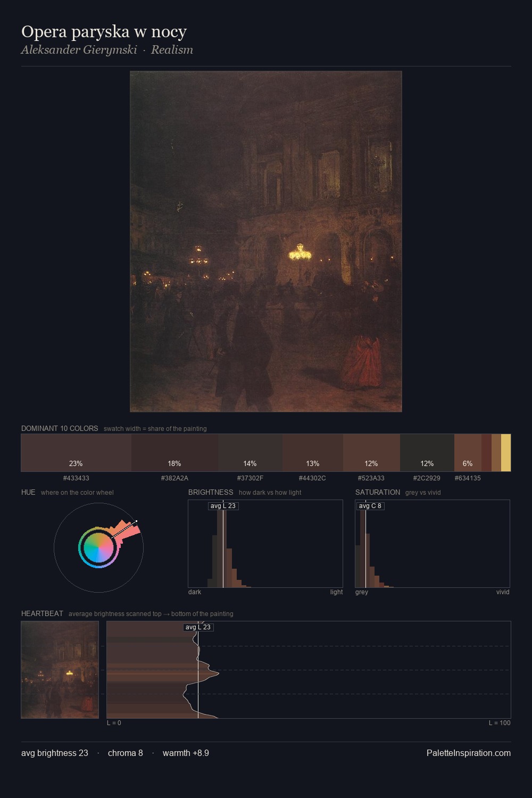
Task: Select the #2C2929 dark swatch
Action: pyautogui.click(x=427, y=453)
